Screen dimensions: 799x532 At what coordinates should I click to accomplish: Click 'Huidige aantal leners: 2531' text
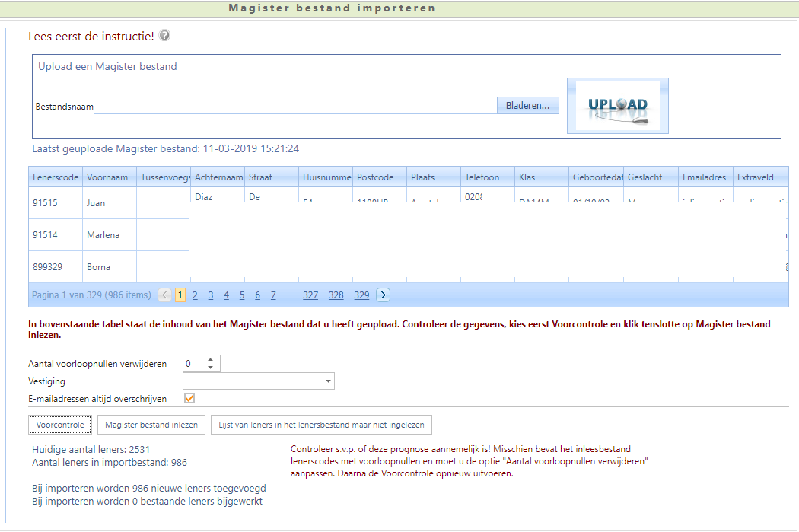pos(91,450)
